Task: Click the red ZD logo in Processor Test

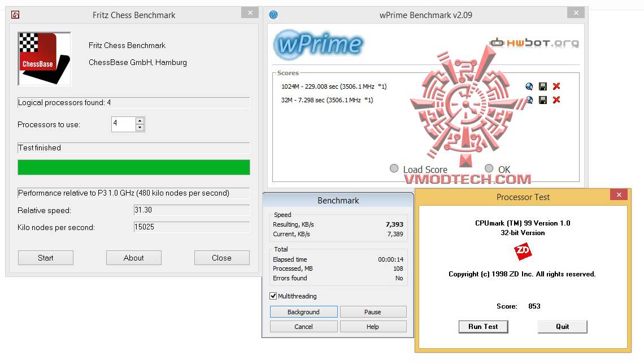Action: point(523,252)
